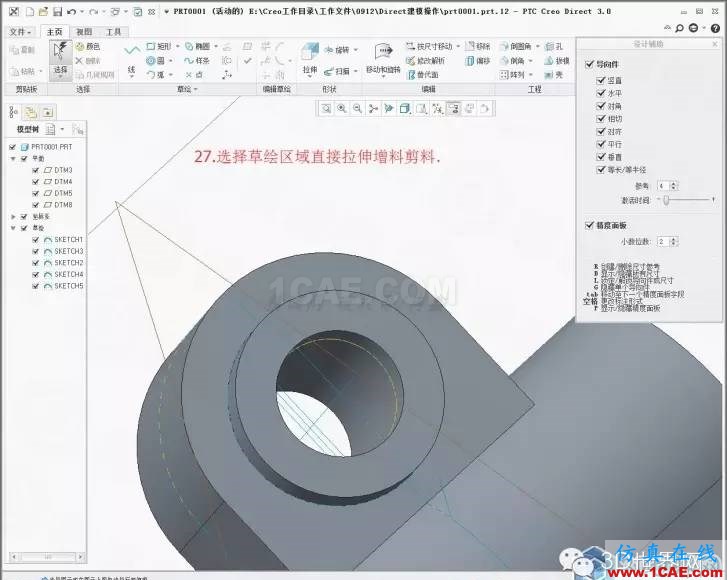Image resolution: width=727 pixels, height=580 pixels.
Task: Increase the 小数位数 decimal places stepper
Action: 674,239
